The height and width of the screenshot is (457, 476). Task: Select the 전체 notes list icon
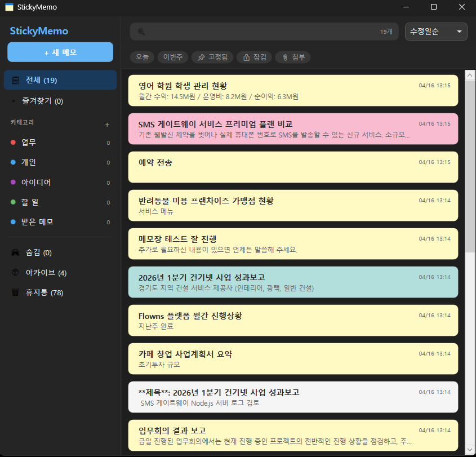(15, 80)
